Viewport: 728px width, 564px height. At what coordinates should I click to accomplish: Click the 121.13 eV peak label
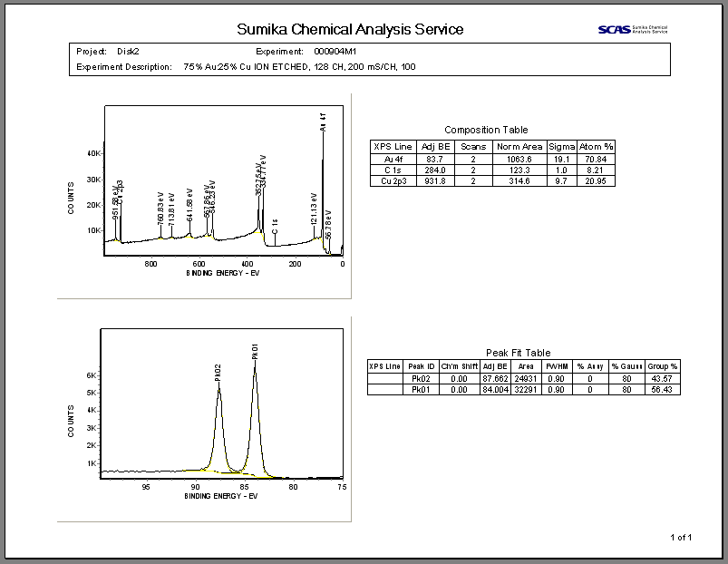point(314,209)
